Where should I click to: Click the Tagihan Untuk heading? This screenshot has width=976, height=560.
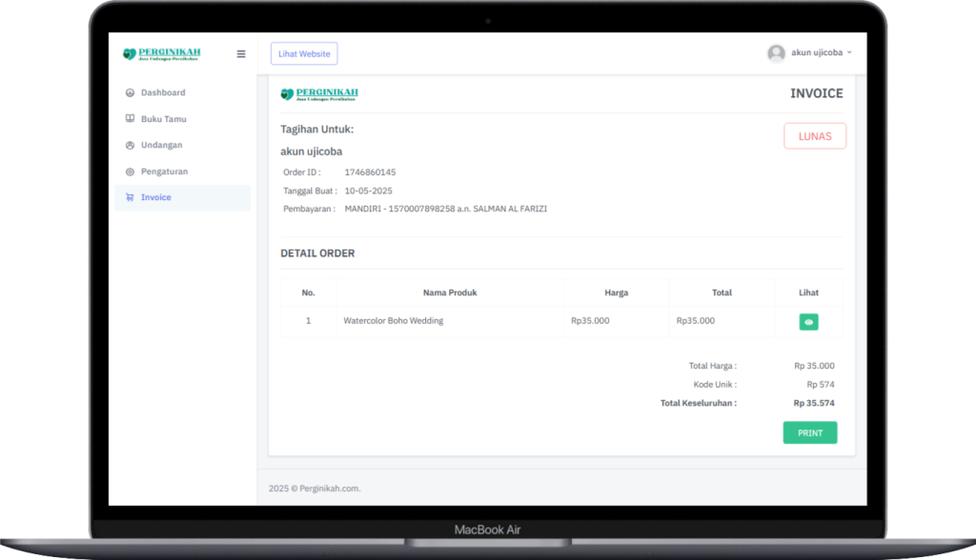[x=316, y=130]
